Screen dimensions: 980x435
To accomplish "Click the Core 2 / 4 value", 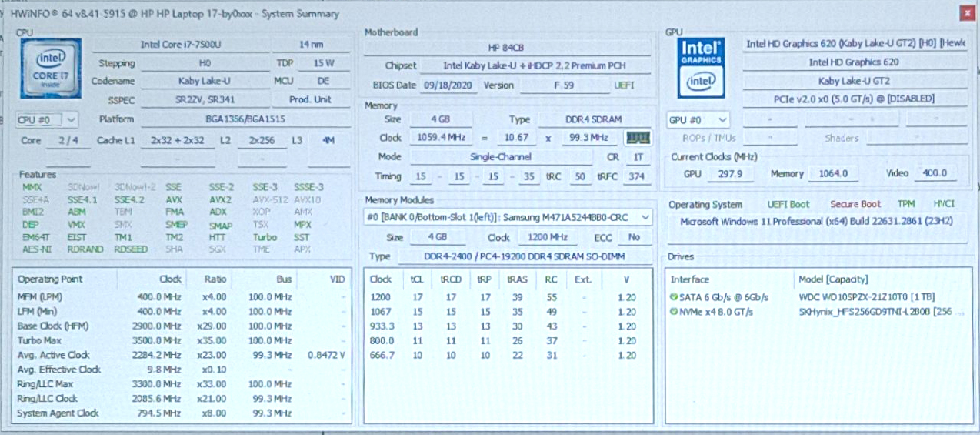I will click(68, 140).
